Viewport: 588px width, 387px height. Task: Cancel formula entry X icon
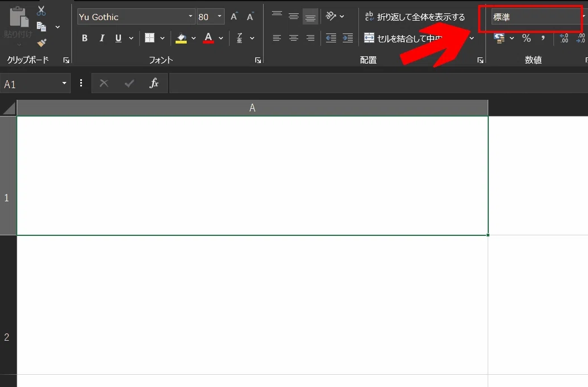coord(104,83)
